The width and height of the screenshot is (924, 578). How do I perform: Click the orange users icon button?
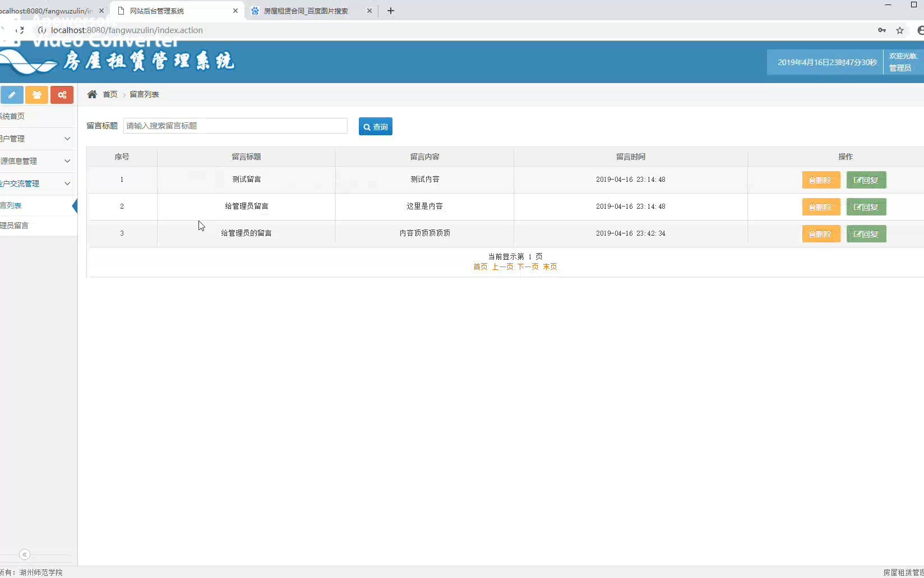(x=36, y=95)
